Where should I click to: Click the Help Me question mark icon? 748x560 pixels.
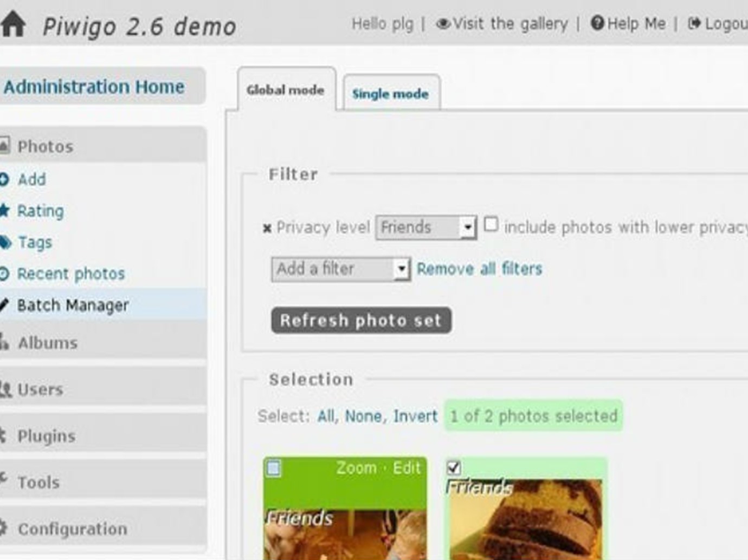point(597,23)
